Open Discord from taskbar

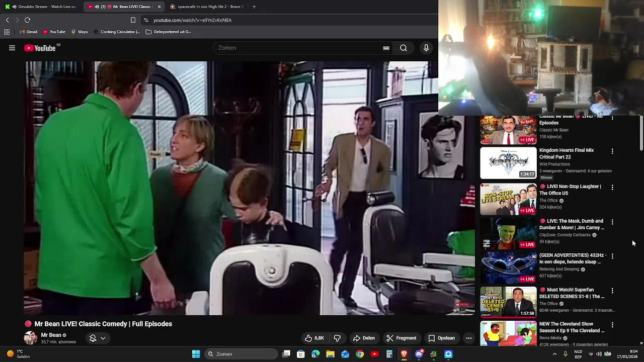[419, 354]
